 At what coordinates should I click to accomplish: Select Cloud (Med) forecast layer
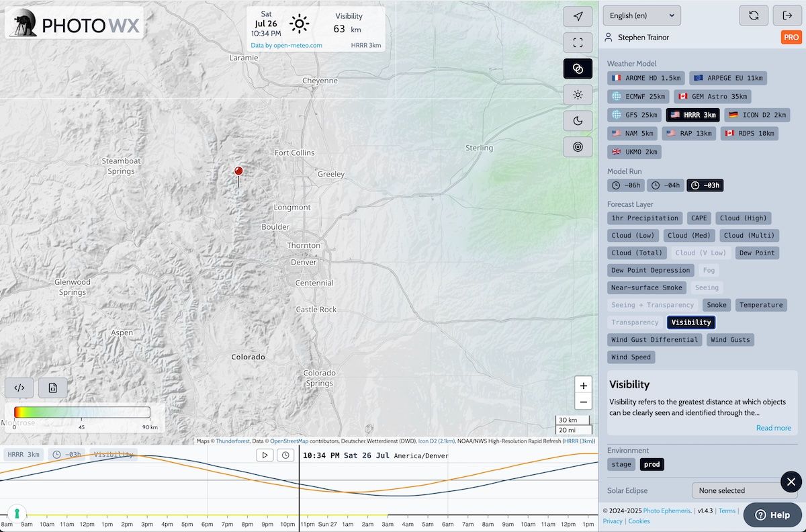pyautogui.click(x=689, y=236)
